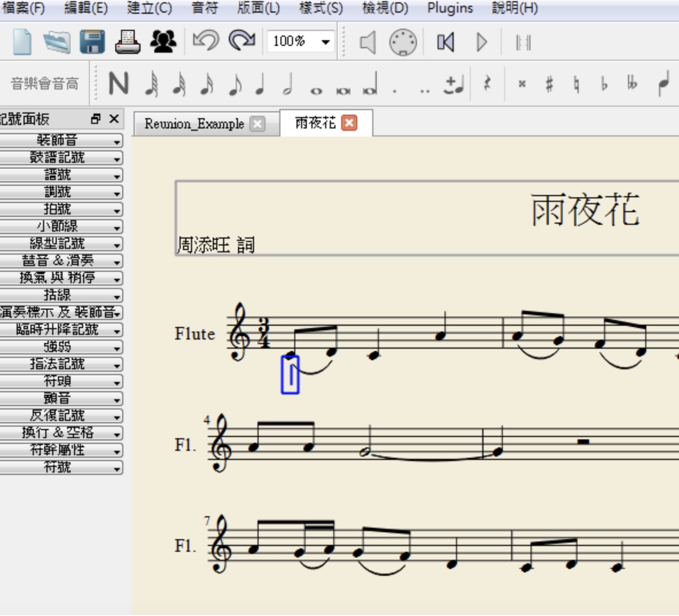Screen dimensions: 679x616
Task: Select the 周添旺 詞 lyricist text
Action: (216, 245)
